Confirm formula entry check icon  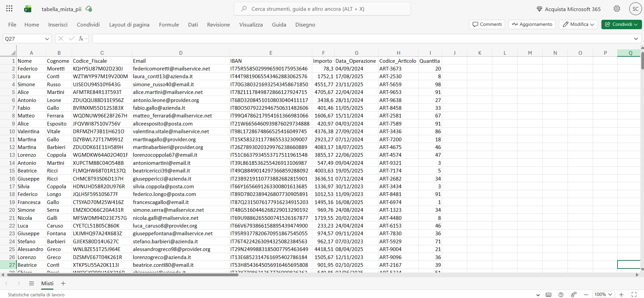[x=71, y=39]
